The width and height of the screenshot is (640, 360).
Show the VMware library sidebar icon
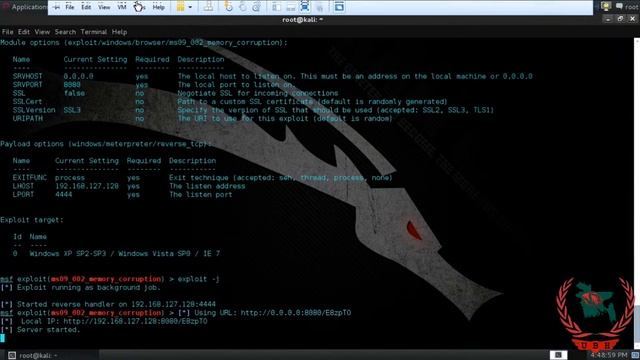[x=276, y=7]
